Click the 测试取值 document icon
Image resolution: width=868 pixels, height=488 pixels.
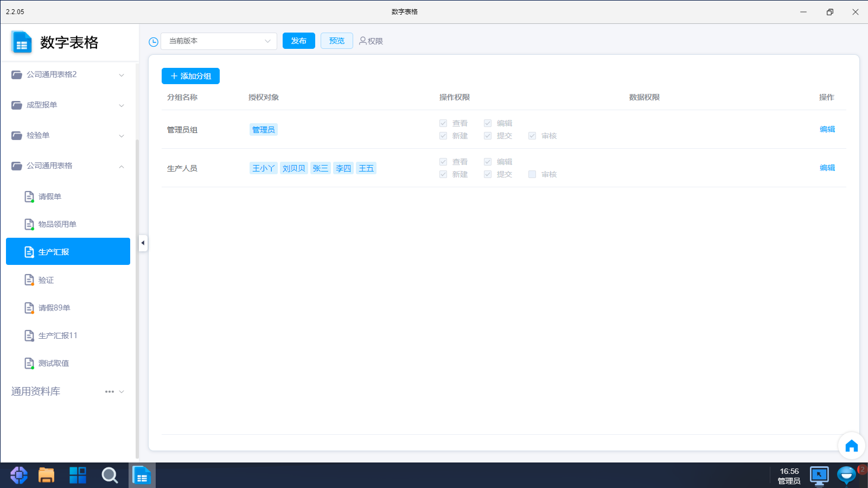coord(29,363)
